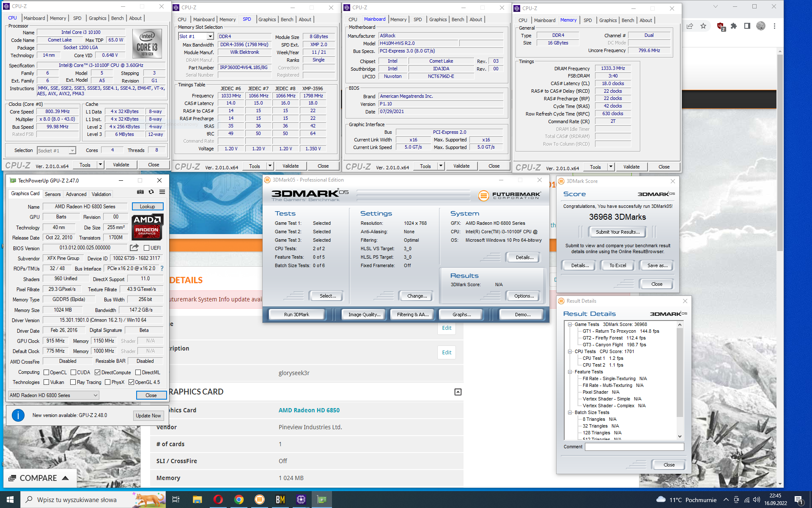Open the Advanced tab in GPU-Z
Viewport: 812px width, 508px height.
(76, 194)
